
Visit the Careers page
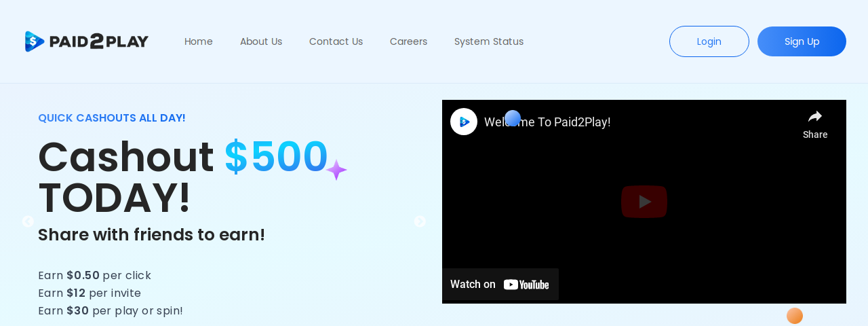(x=408, y=41)
